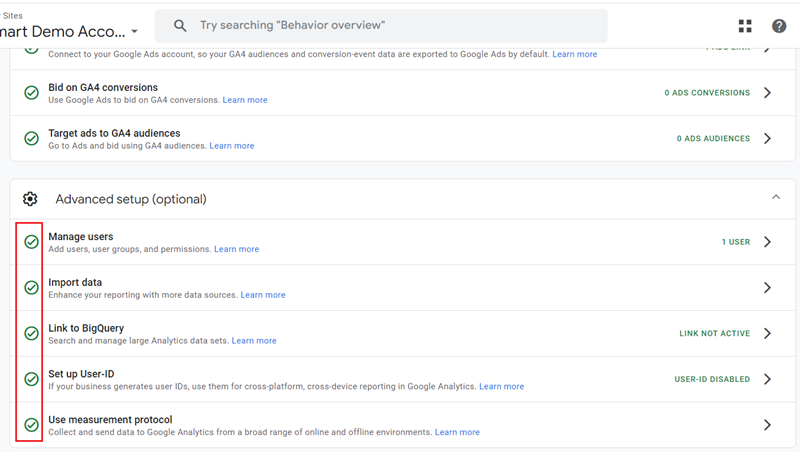800x452 pixels.
Task: Open Link to BigQuery row arrow
Action: tap(767, 334)
